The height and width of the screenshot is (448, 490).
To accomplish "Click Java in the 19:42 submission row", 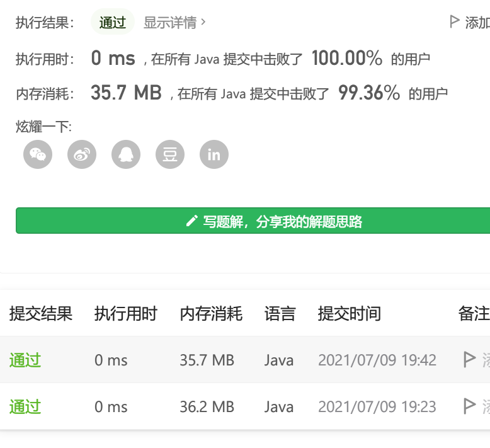I will 279,360.
